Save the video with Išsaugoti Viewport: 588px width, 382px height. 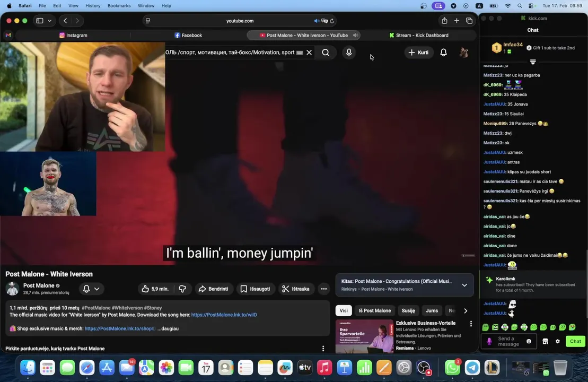coord(255,289)
